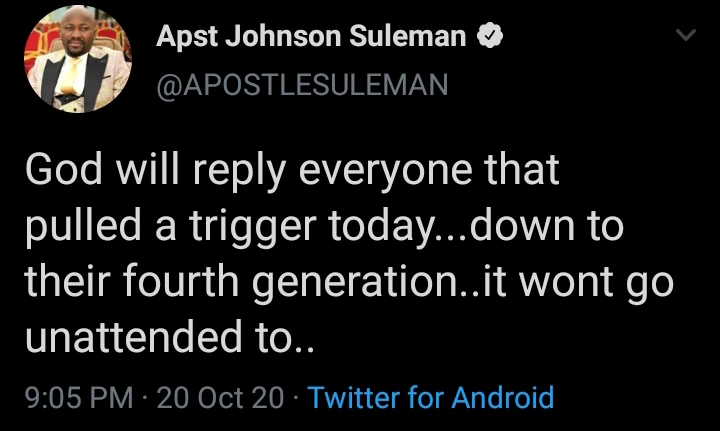Open the Apst Johnson Suleman display name
720x431 pixels.
point(311,38)
